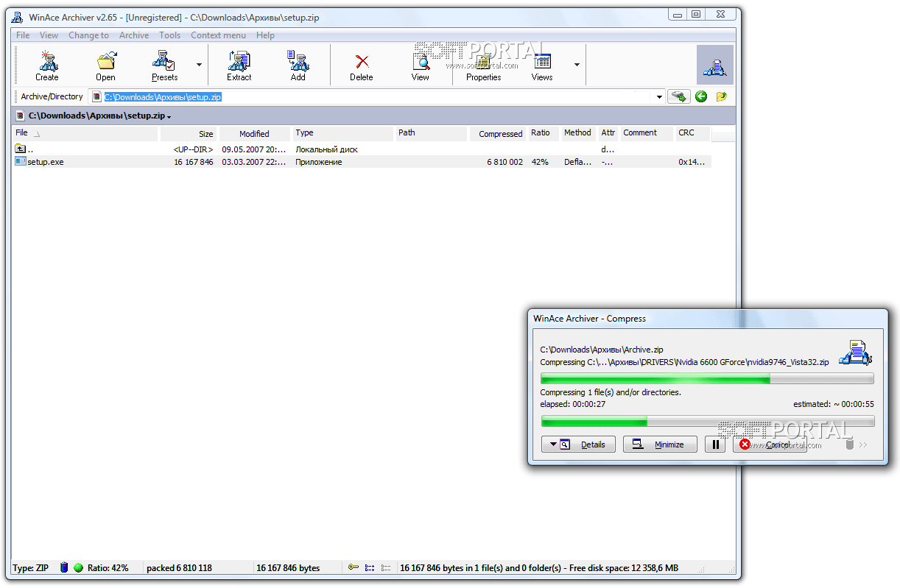Click the Minimize button in Compress dialog

pyautogui.click(x=660, y=444)
